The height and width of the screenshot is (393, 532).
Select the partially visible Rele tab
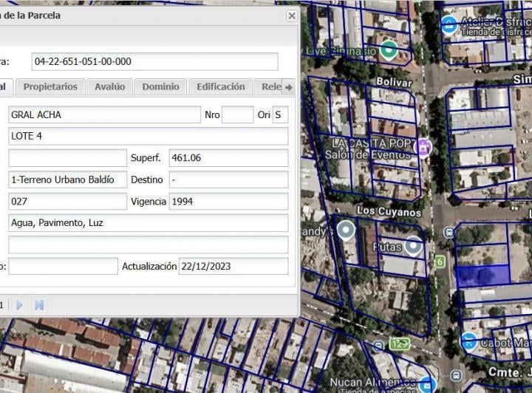[268, 87]
